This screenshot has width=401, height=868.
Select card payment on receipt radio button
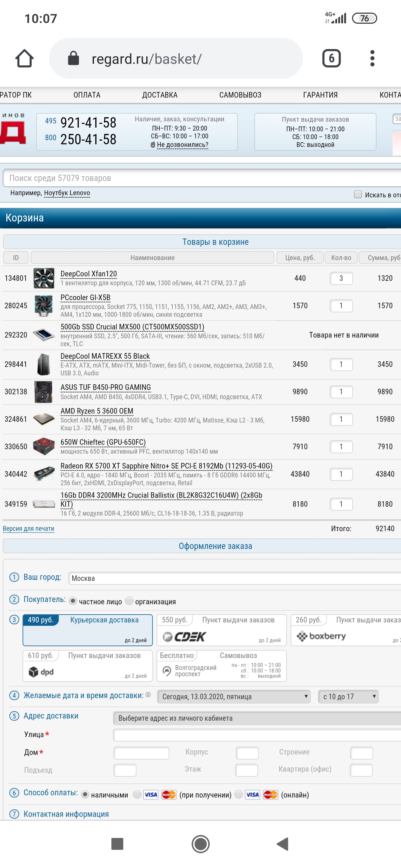pos(137,794)
